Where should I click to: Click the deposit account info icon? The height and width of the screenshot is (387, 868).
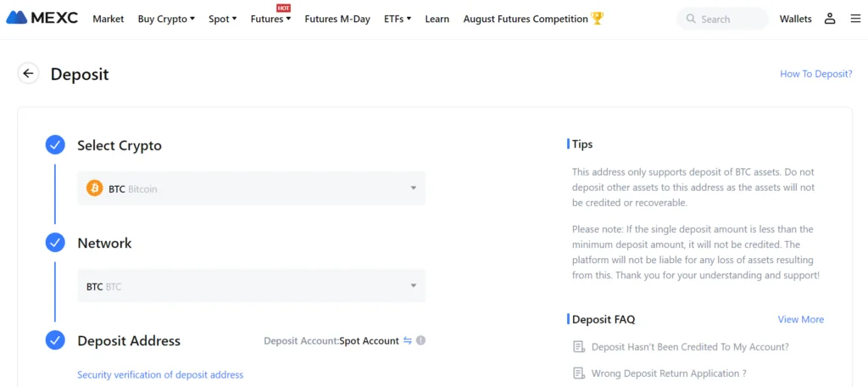pos(420,340)
